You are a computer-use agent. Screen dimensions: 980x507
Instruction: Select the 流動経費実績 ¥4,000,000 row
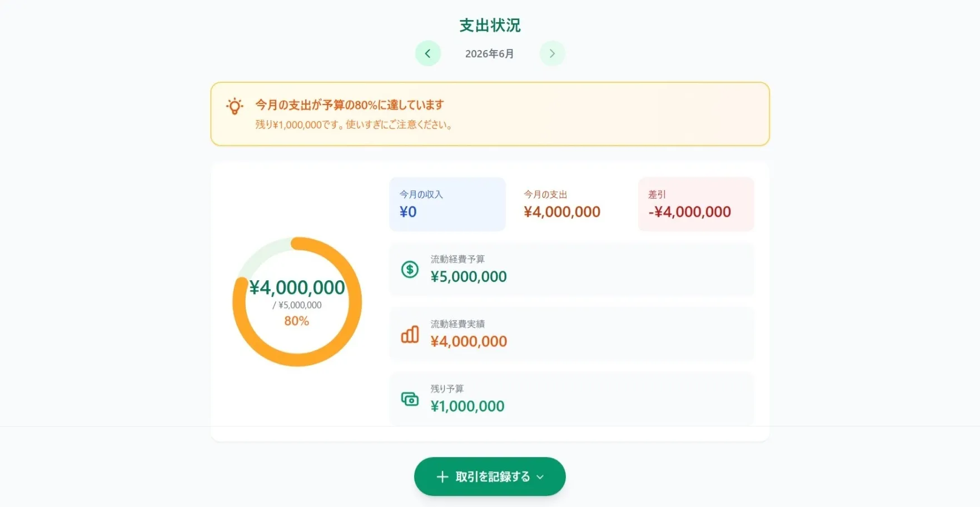pyautogui.click(x=571, y=334)
